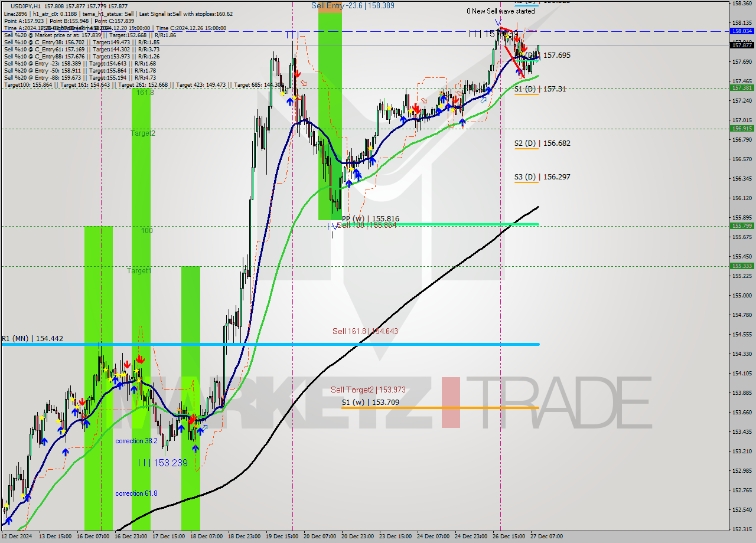Screen dimensions: 756x543
Task: Click the green 157.381 price tag
Action: (742, 87)
